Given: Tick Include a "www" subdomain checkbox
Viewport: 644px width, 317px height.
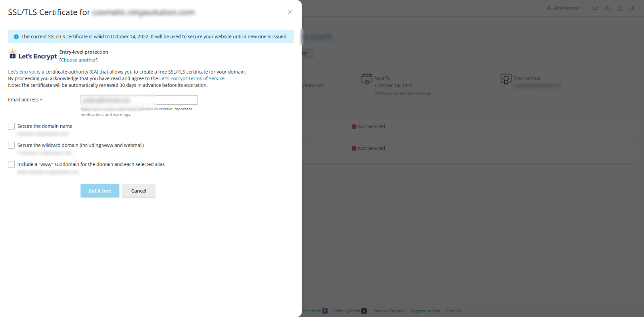Looking at the screenshot, I should pyautogui.click(x=11, y=165).
